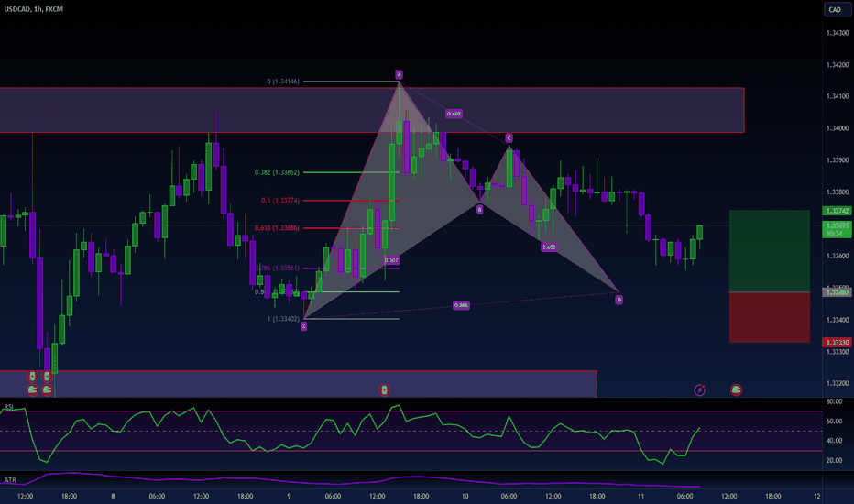Click the 80.00 level on the RSI scale

tap(834, 401)
